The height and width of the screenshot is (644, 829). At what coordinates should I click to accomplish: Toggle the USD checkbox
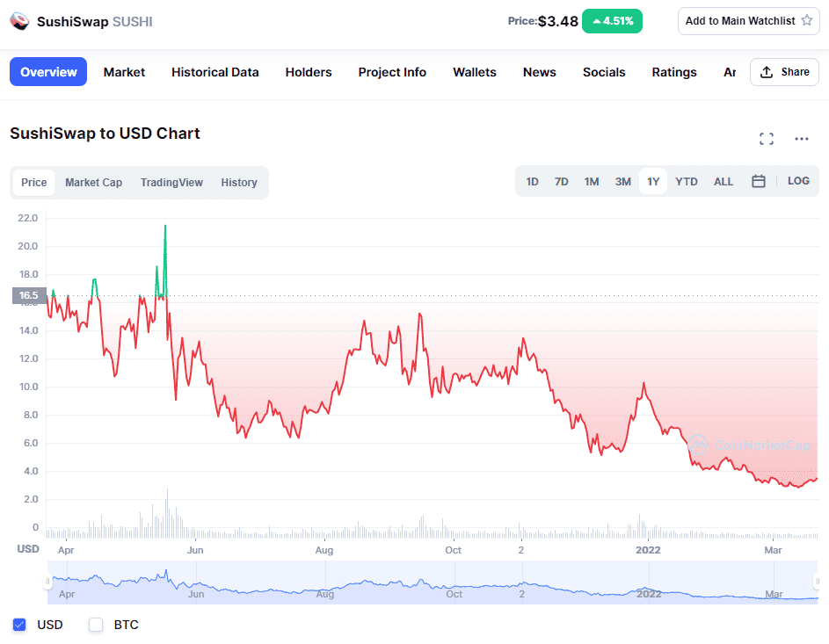[x=19, y=625]
